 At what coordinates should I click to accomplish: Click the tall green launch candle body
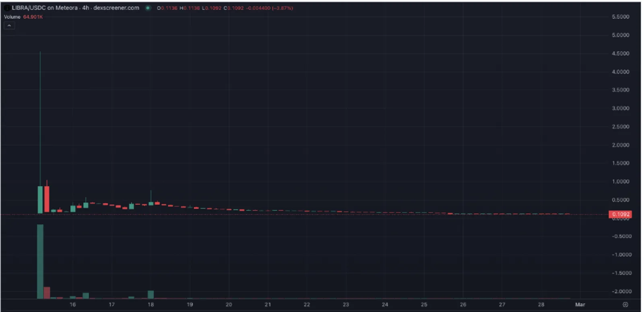(40, 199)
